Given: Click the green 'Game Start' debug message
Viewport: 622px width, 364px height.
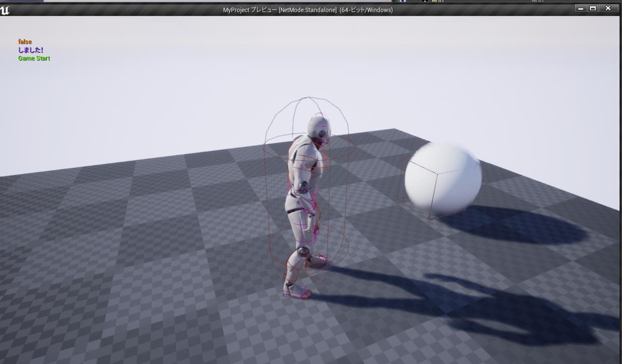Looking at the screenshot, I should pyautogui.click(x=34, y=59).
